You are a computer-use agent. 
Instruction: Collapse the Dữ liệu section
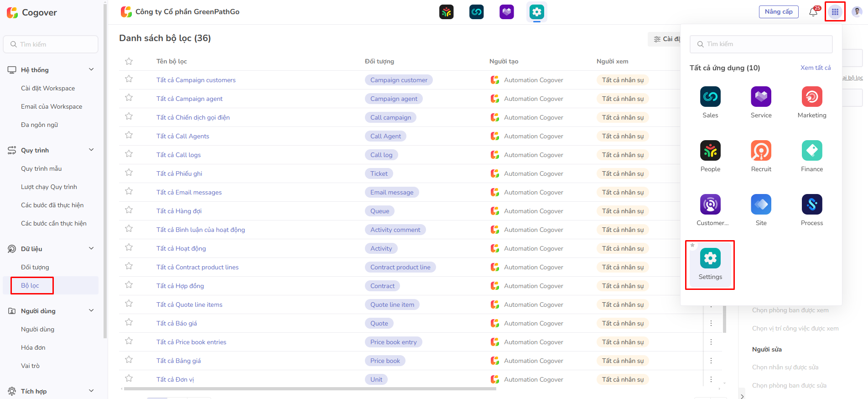91,248
